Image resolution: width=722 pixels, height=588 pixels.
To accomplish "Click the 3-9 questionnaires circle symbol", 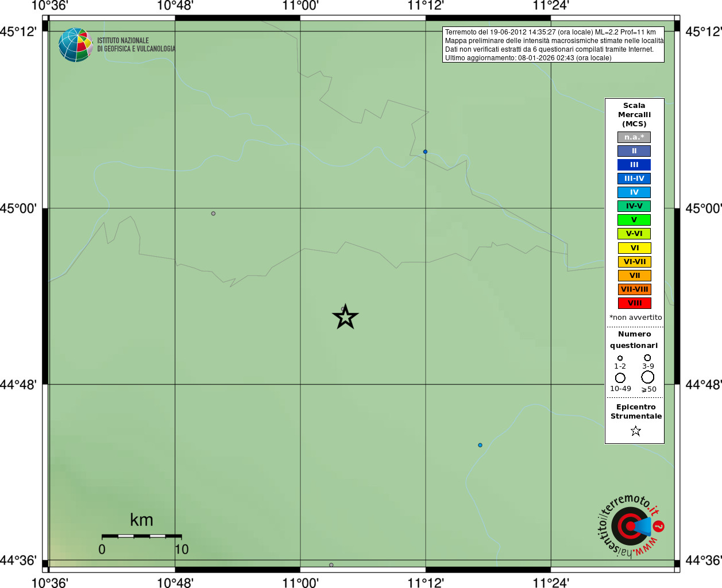I will [647, 358].
